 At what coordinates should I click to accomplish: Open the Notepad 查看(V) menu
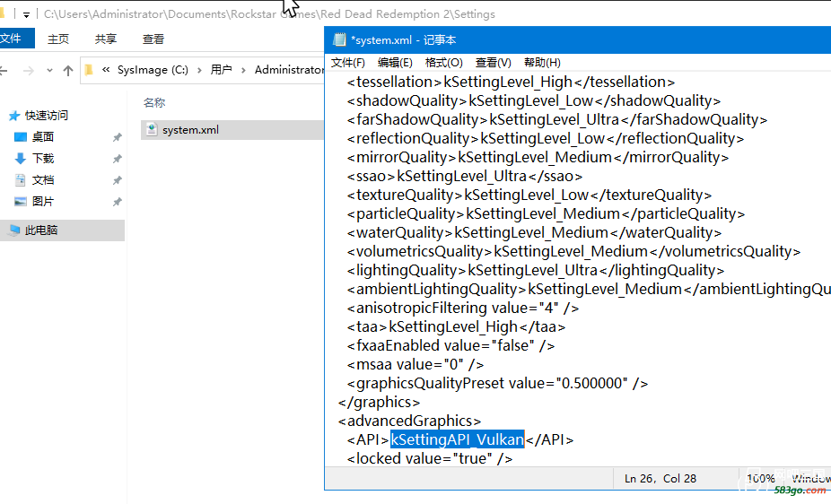(x=493, y=63)
